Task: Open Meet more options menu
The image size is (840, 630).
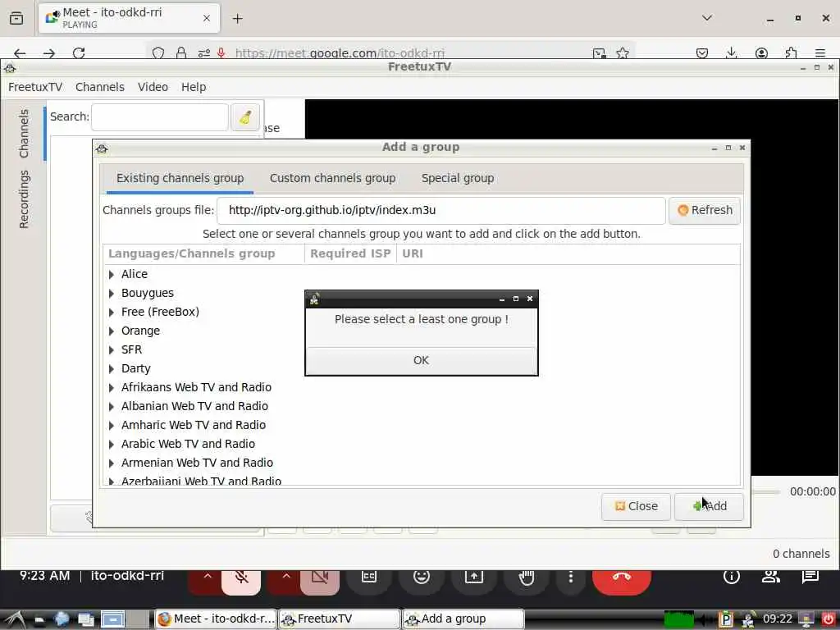Action: [x=571, y=577]
